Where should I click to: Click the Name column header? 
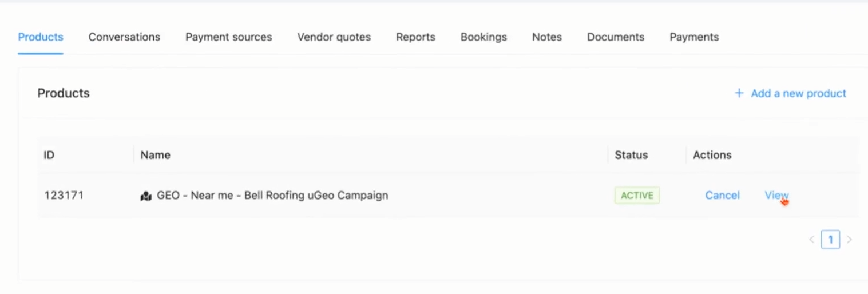(156, 155)
